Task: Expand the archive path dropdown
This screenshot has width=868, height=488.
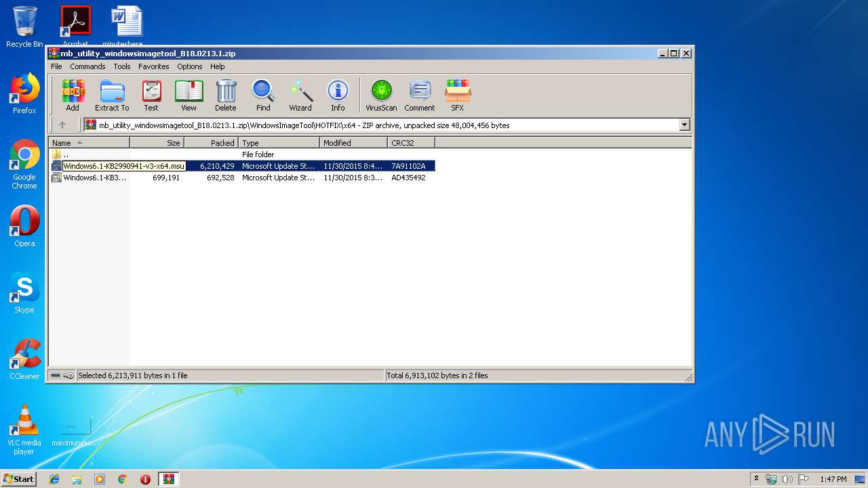Action: (684, 125)
